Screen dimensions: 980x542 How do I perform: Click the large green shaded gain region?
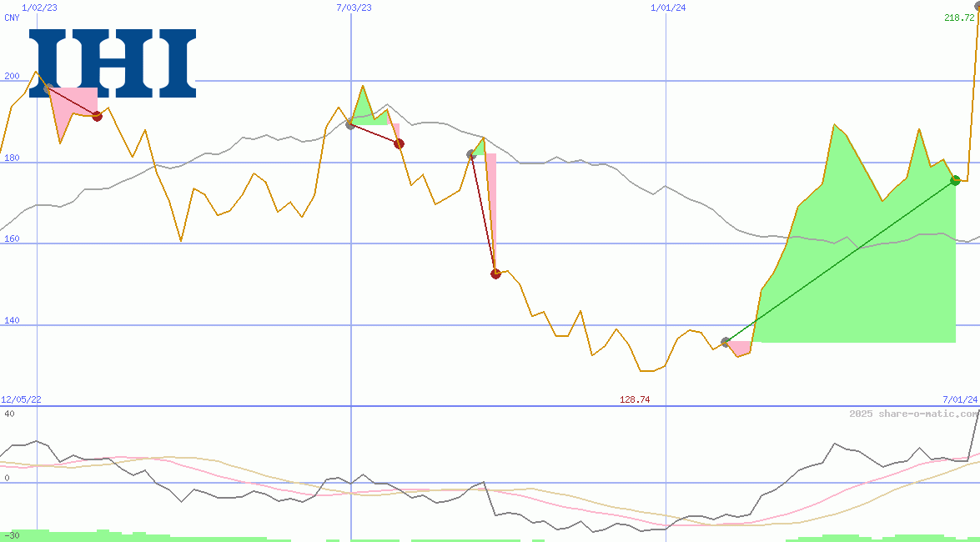(851, 275)
